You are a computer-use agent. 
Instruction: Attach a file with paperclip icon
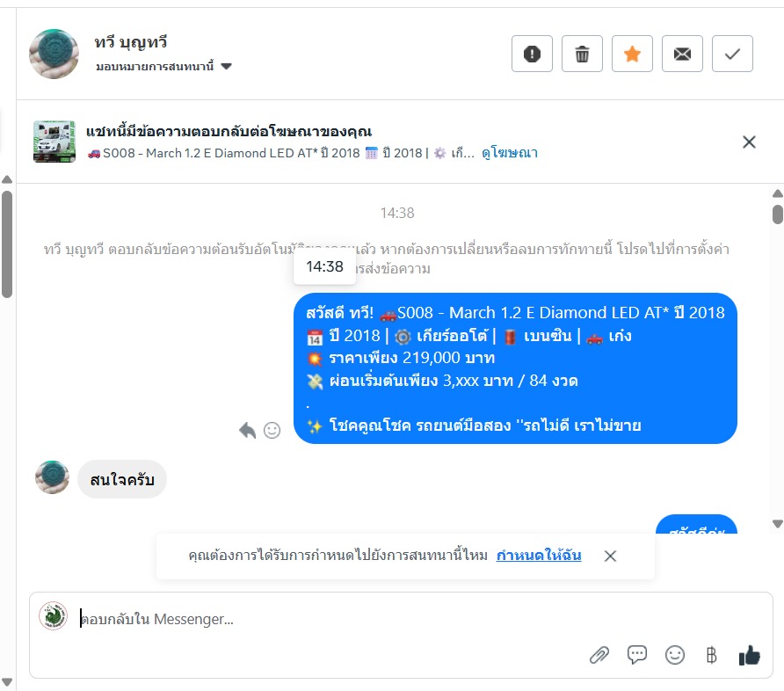(599, 654)
